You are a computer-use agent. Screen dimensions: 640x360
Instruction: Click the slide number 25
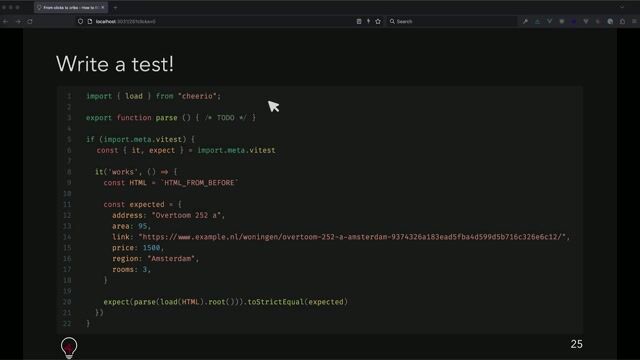(576, 344)
